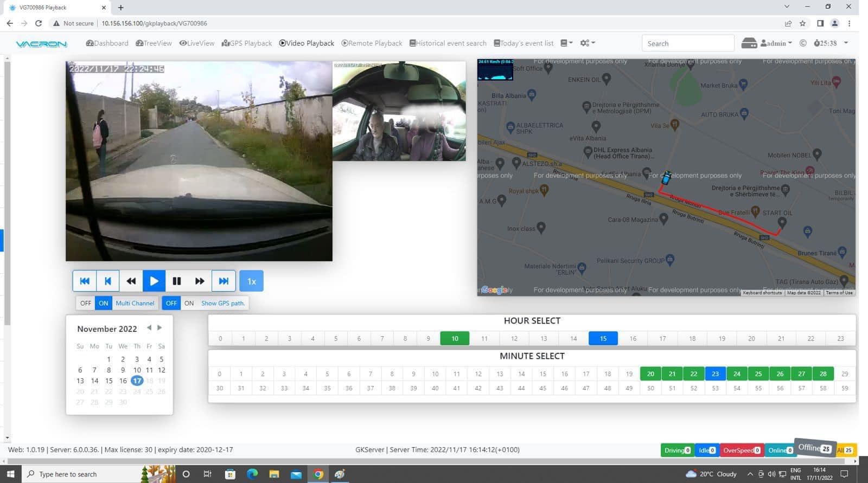Click the 1x playback speed button
This screenshot has width=868, height=483.
point(251,281)
